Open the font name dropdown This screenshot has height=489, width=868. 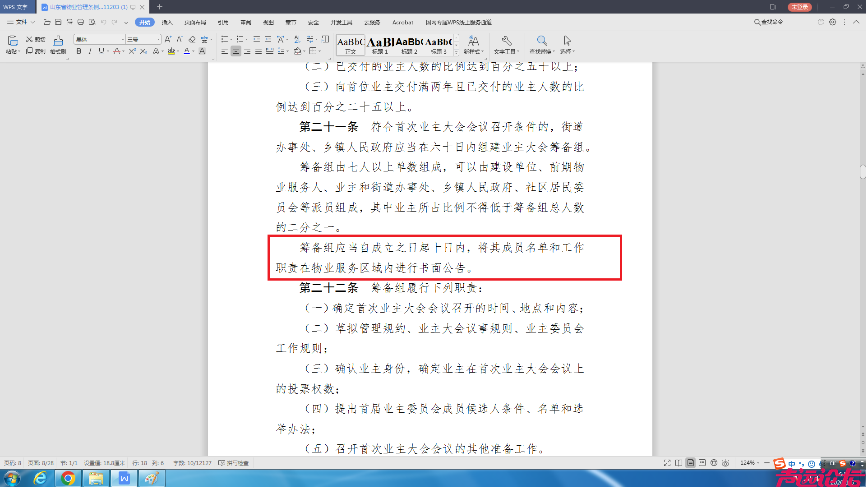[122, 39]
